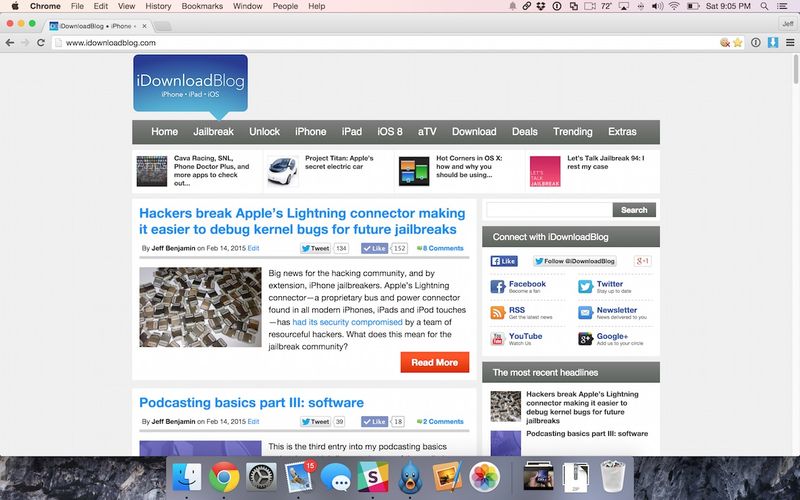Open the History menu

tap(158, 6)
